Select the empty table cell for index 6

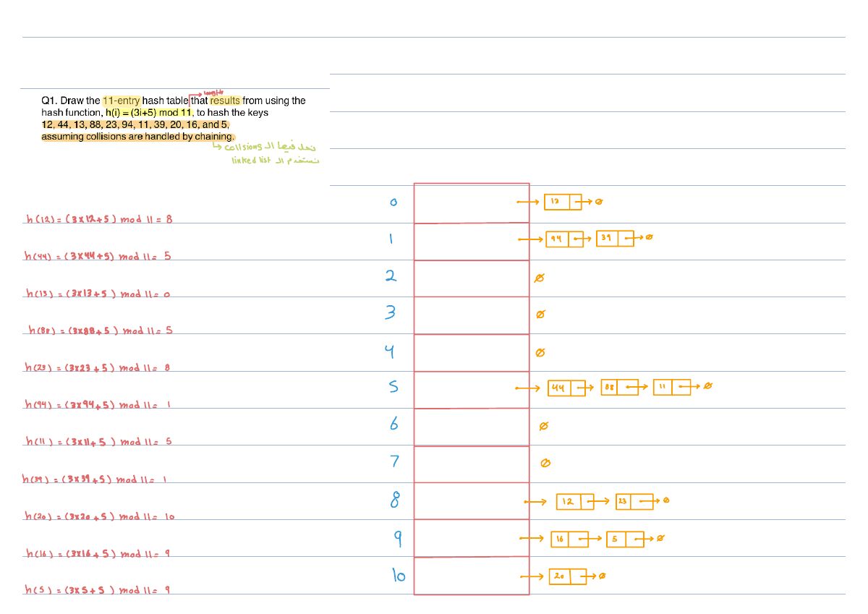click(472, 427)
